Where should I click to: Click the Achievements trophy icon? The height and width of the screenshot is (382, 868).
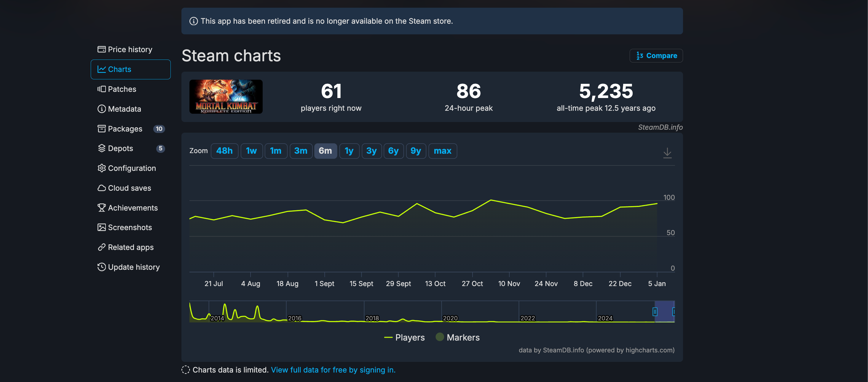coord(101,208)
